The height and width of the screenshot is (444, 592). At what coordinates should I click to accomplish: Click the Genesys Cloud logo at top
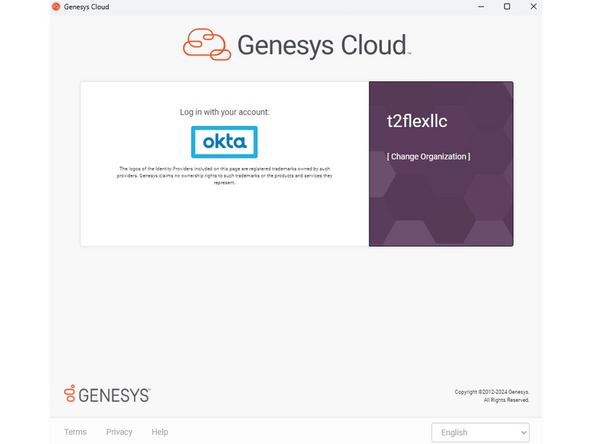point(297,45)
